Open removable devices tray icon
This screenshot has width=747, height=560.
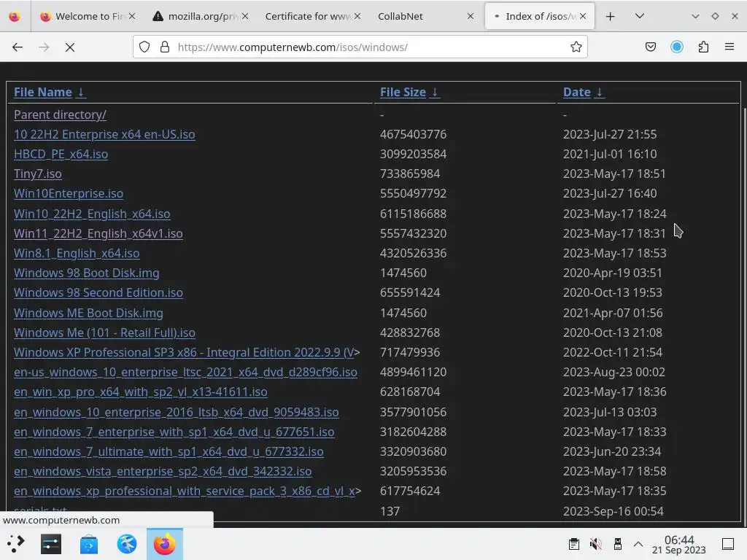[618, 544]
